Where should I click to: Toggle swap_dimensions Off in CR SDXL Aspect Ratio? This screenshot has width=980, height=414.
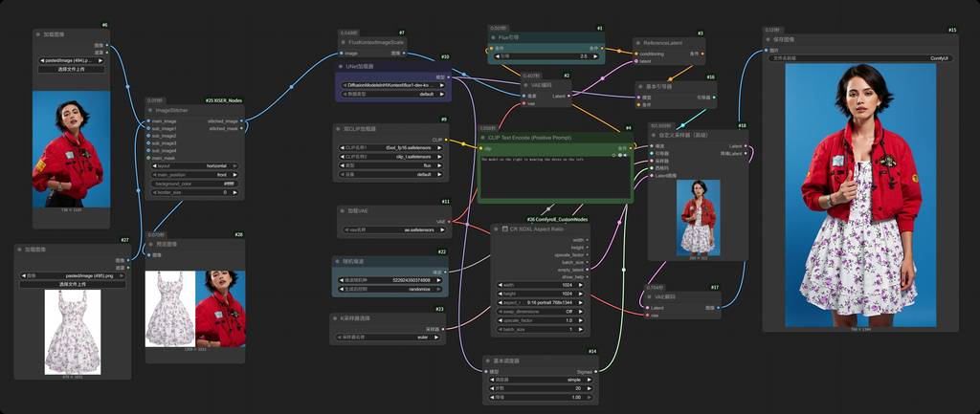tap(541, 311)
